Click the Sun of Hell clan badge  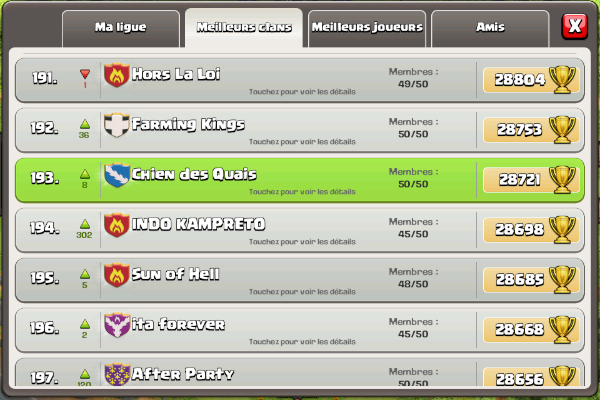pos(117,275)
